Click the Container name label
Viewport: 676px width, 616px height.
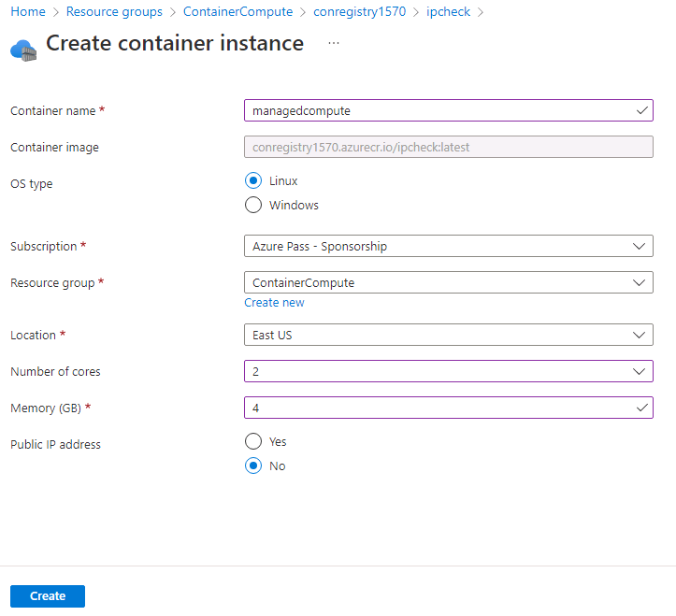tap(53, 111)
